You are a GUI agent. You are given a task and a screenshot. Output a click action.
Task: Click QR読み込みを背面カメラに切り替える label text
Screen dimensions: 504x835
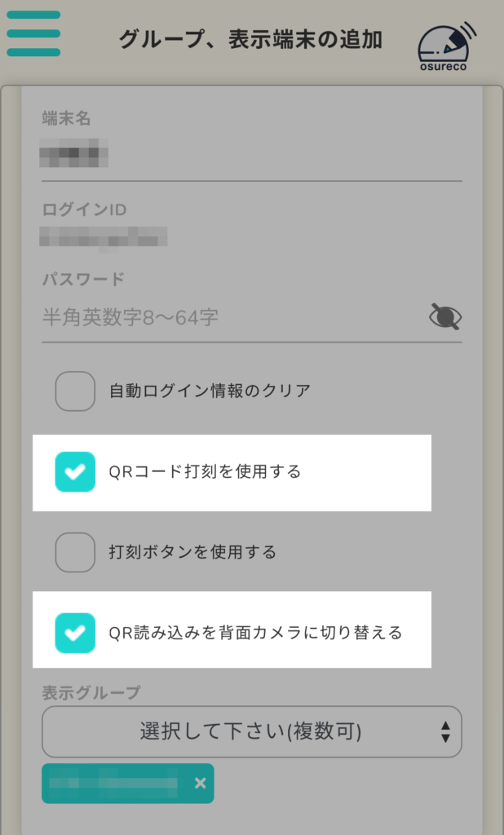tap(255, 633)
